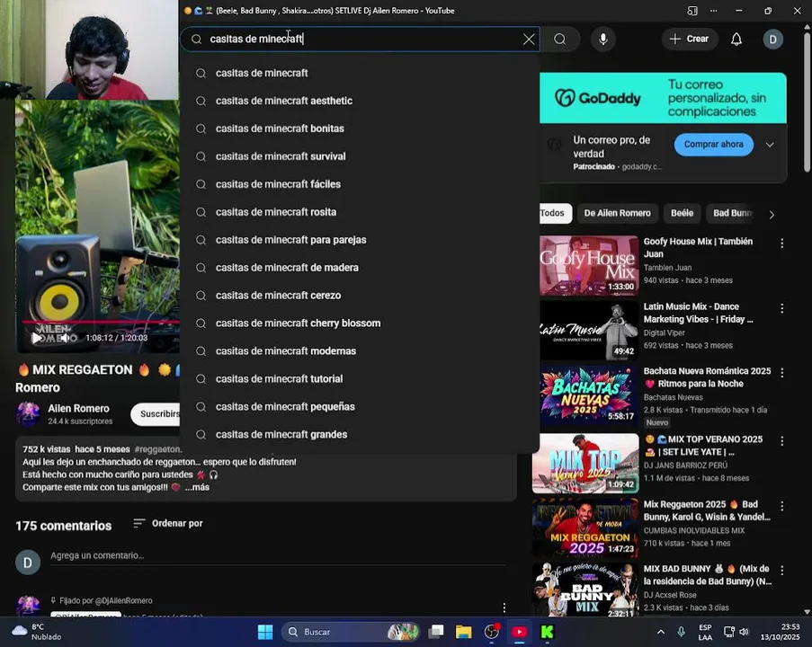812x647 pixels.
Task: Open Task View on taskbar
Action: [x=436, y=632]
